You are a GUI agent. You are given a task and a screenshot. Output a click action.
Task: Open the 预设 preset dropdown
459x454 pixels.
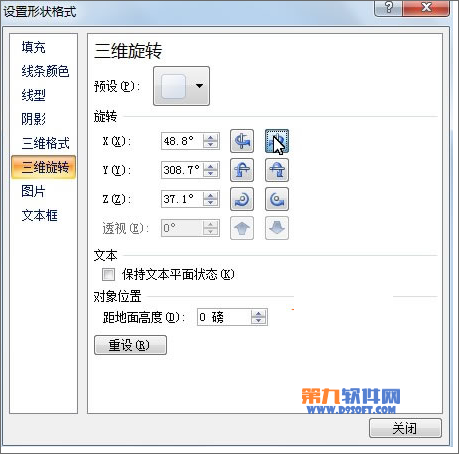coord(181,86)
